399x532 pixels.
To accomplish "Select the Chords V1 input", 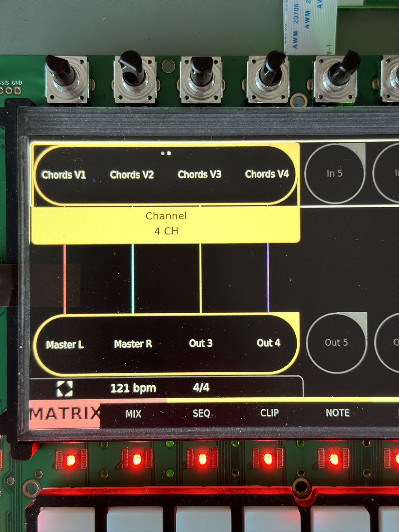I will (x=64, y=175).
